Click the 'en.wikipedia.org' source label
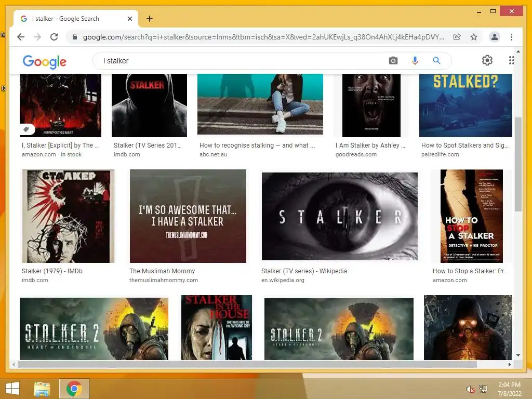The image size is (532, 399). click(x=283, y=280)
